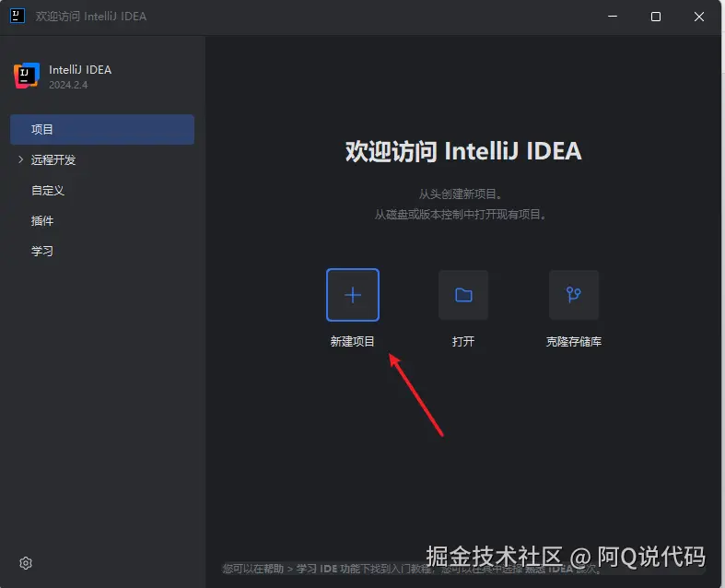Viewport: 725px width, 588px height.
Task: Click the Clone Repository branch icon
Action: tap(574, 295)
